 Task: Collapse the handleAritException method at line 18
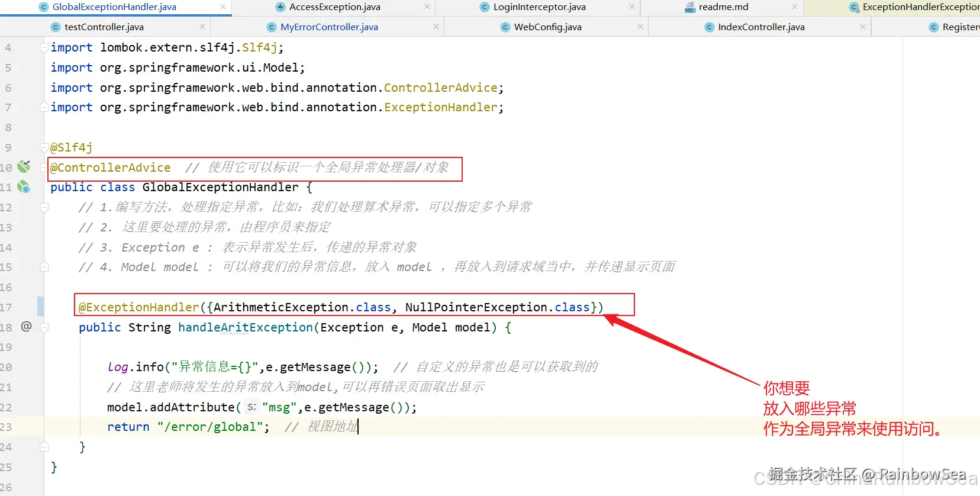tap(44, 327)
